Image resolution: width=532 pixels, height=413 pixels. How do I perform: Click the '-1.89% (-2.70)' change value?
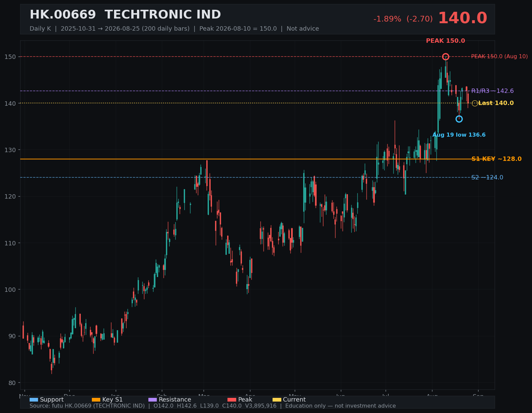click(x=403, y=19)
